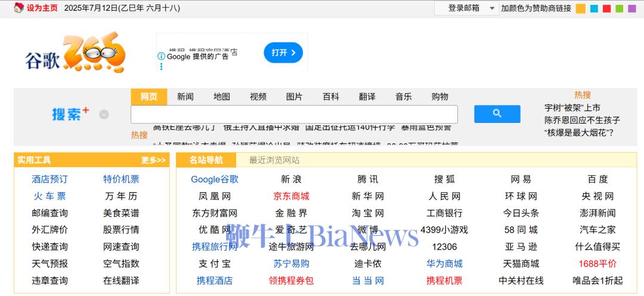
Task: Open the 澎湃新闻 site link
Action: [597, 213]
